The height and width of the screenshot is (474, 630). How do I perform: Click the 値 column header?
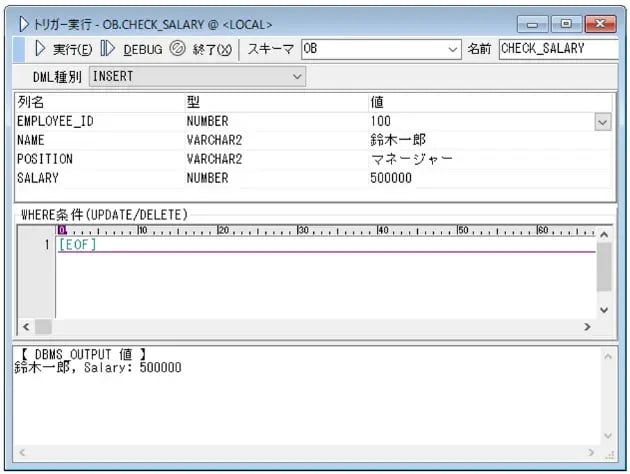click(378, 102)
